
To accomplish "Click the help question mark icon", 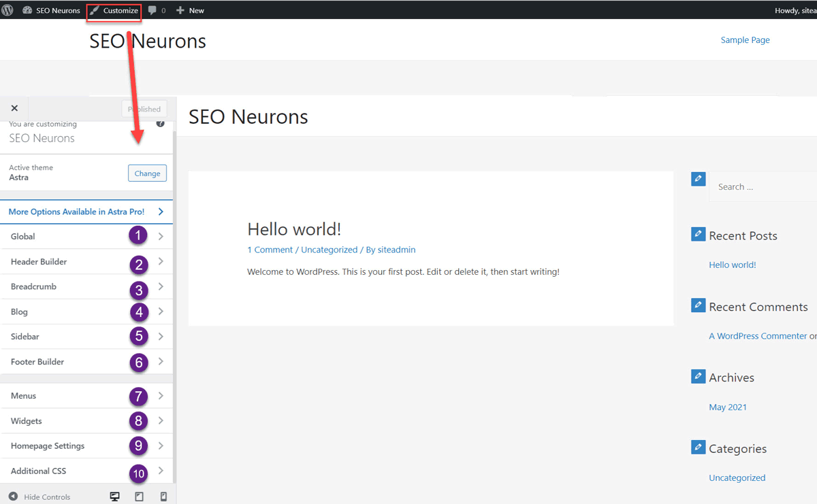I will coord(161,124).
